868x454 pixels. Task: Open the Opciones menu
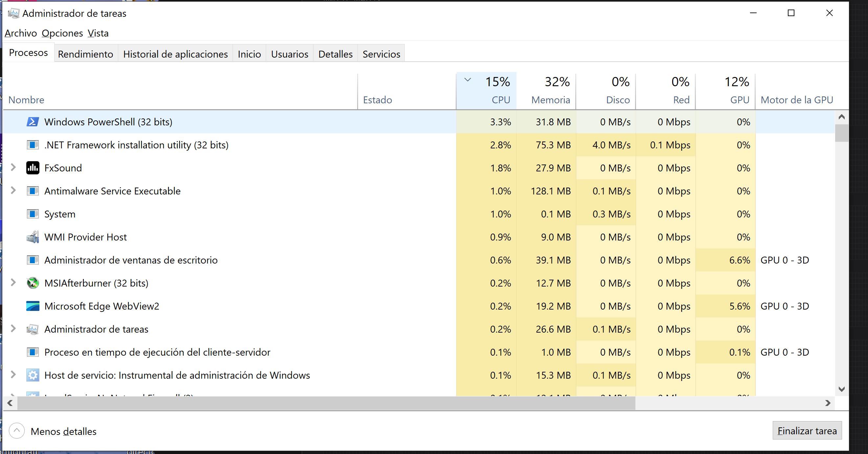(x=62, y=33)
